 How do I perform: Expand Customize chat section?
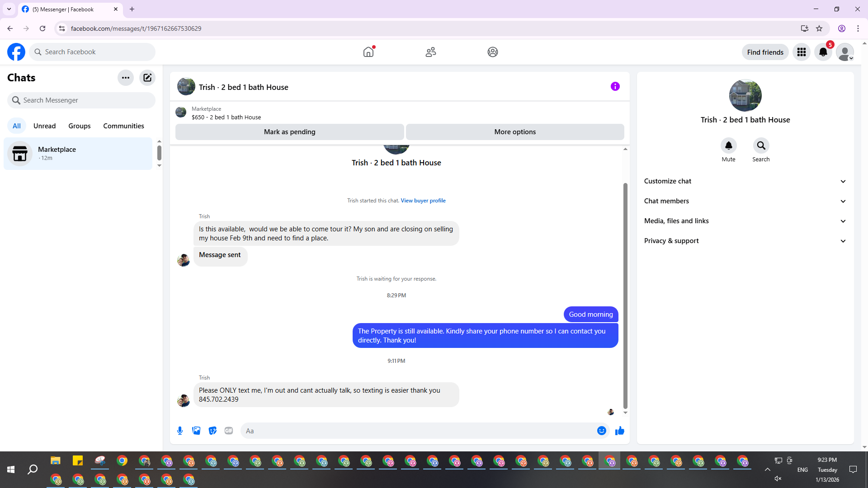(x=745, y=181)
